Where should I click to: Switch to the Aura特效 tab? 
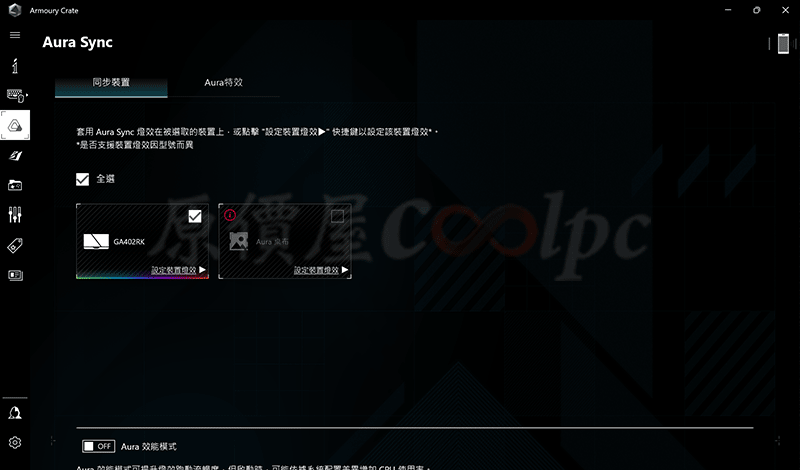[x=224, y=82]
